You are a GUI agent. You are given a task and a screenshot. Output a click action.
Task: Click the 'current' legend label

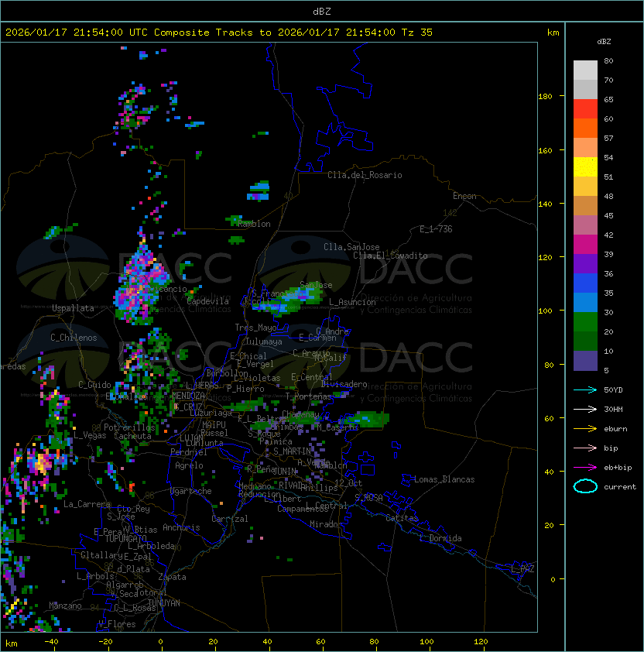coord(620,487)
